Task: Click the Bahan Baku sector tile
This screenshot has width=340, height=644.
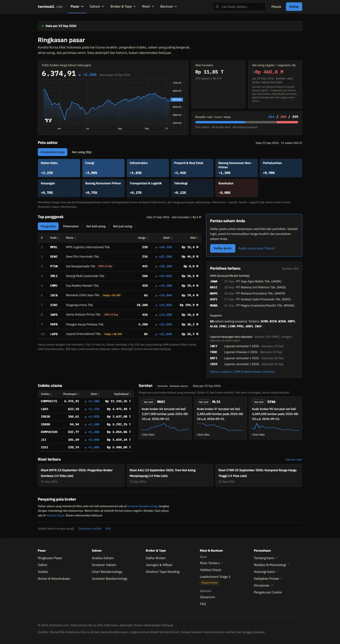Action: coord(59,168)
